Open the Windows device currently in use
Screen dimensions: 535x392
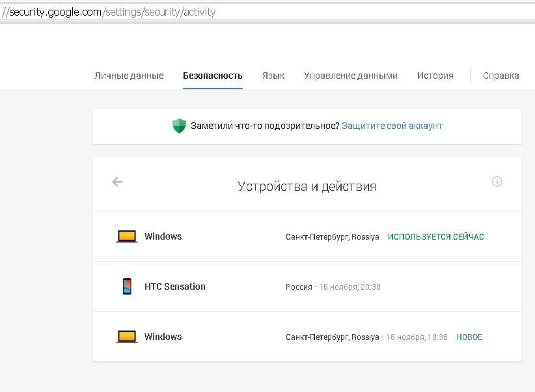(307, 236)
